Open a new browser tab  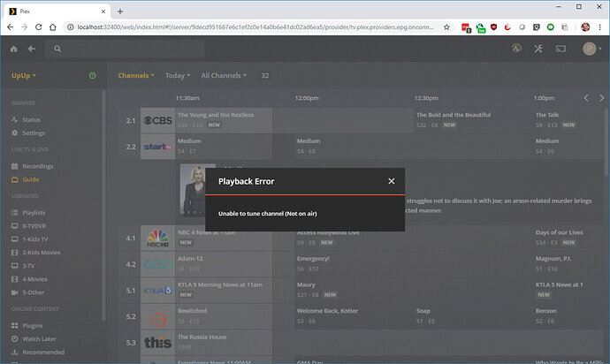pos(120,11)
